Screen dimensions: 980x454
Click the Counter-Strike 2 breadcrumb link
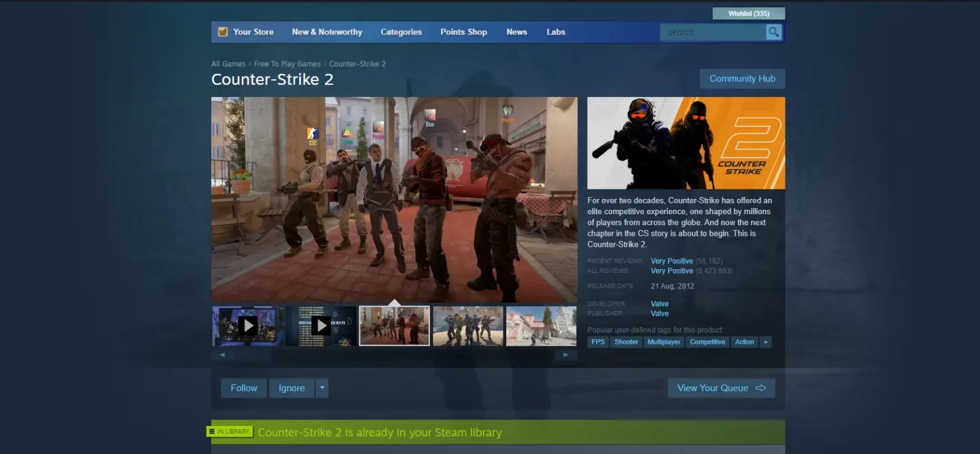(x=357, y=64)
